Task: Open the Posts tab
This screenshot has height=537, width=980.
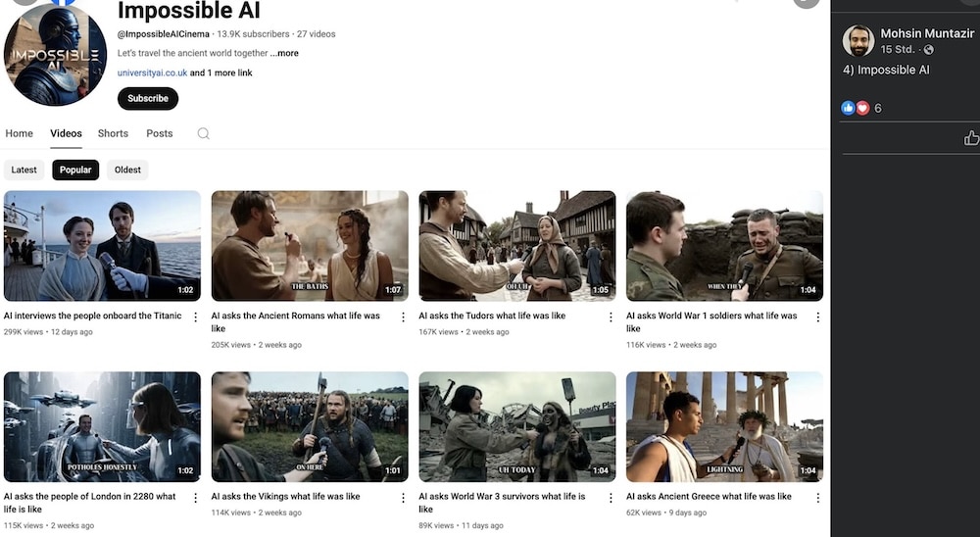Action: click(x=160, y=133)
